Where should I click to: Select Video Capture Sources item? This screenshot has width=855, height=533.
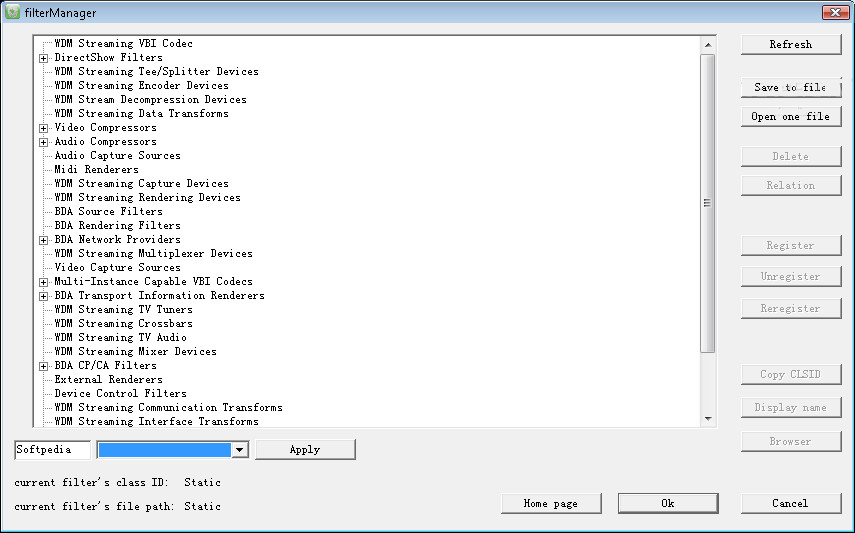[x=117, y=268]
